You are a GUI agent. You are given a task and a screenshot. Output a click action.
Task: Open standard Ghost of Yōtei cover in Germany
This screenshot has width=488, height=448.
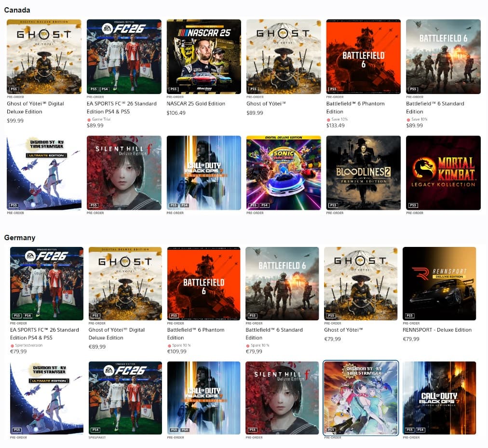pos(361,284)
